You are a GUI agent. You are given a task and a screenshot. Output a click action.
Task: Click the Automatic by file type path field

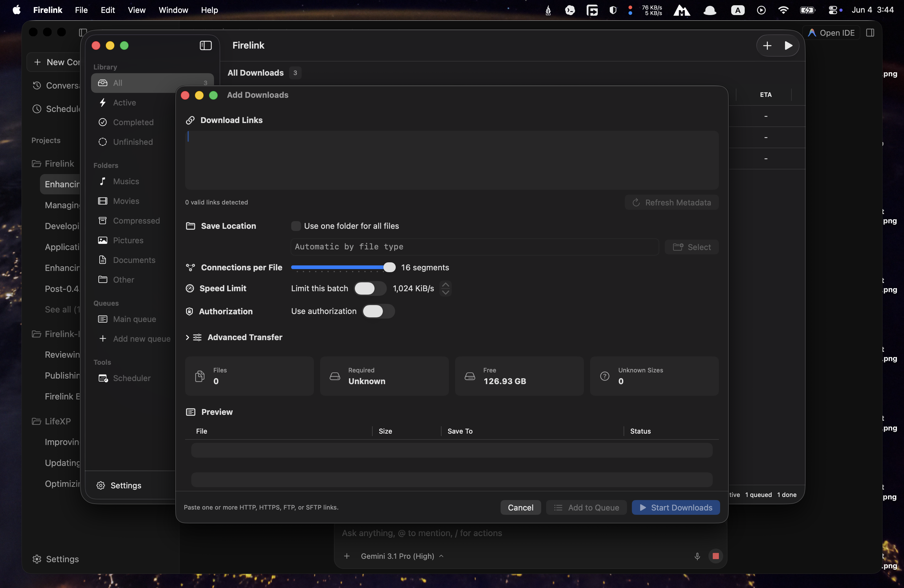pyautogui.click(x=474, y=247)
